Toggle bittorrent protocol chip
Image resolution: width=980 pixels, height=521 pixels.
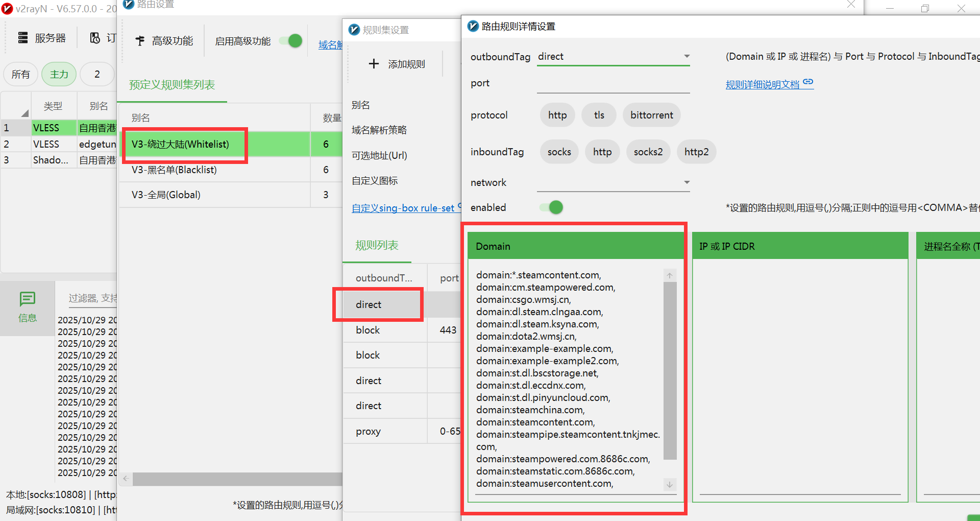point(652,115)
